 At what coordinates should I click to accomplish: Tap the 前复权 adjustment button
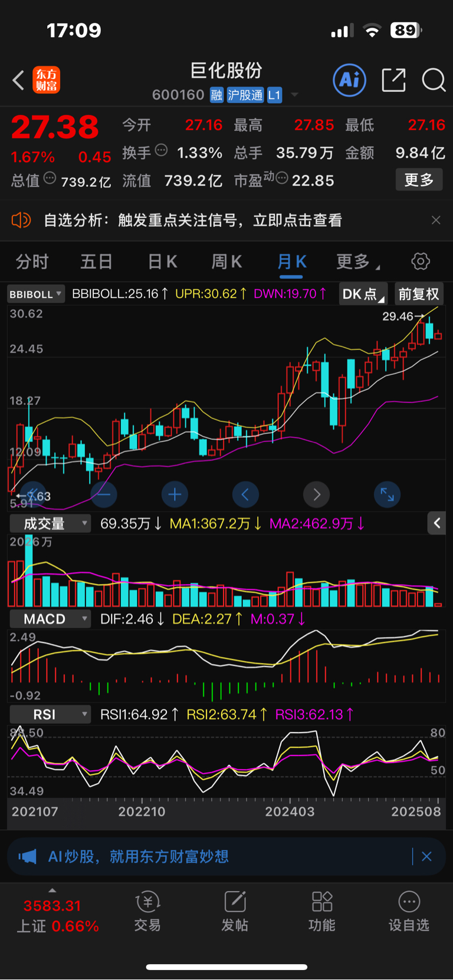pos(418,293)
